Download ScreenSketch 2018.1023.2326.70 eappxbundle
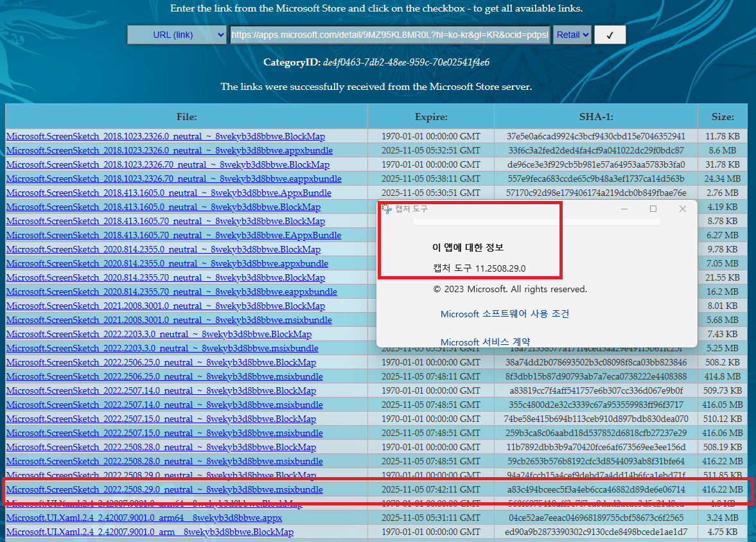 coord(173,179)
